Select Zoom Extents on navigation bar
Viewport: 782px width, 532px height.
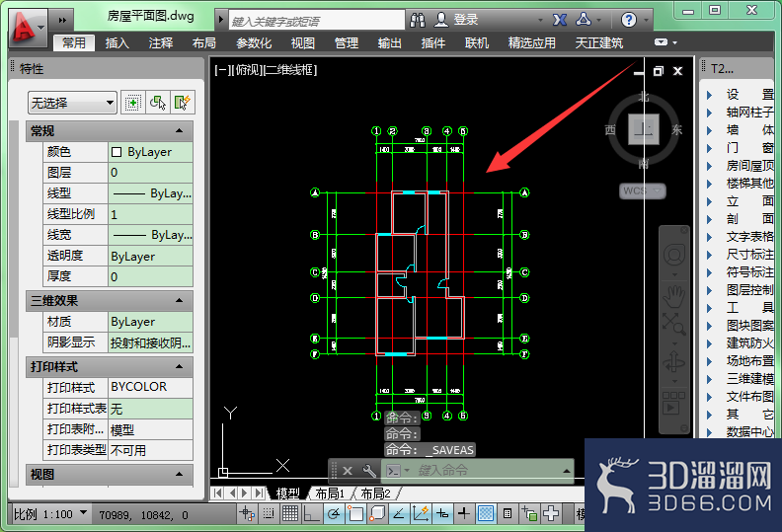tap(673, 324)
